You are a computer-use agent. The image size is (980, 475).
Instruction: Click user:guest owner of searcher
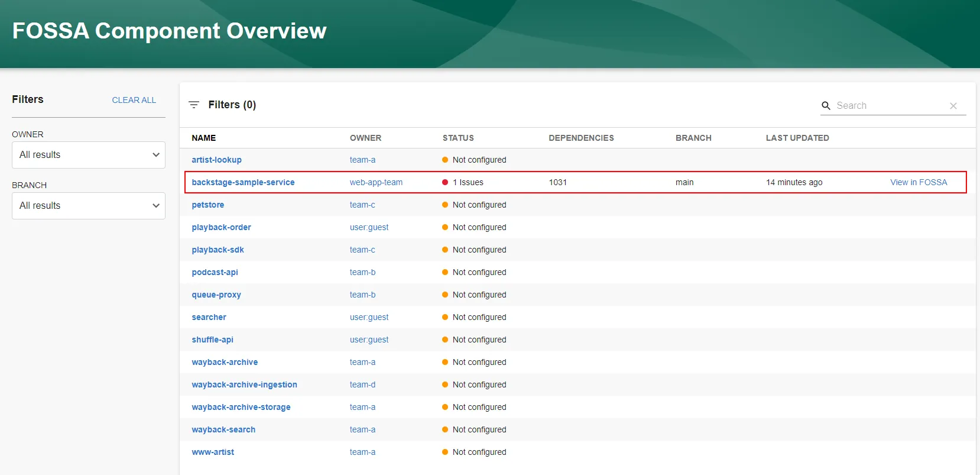pos(369,317)
